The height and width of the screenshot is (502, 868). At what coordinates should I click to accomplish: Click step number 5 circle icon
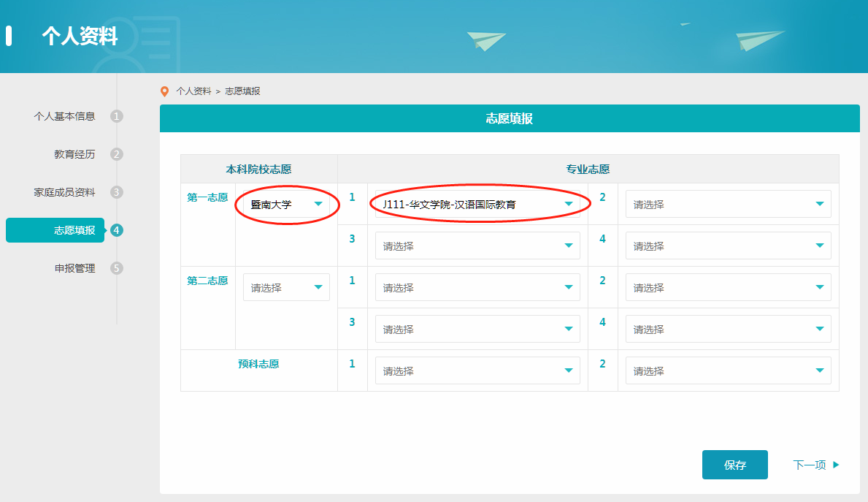coord(116,268)
